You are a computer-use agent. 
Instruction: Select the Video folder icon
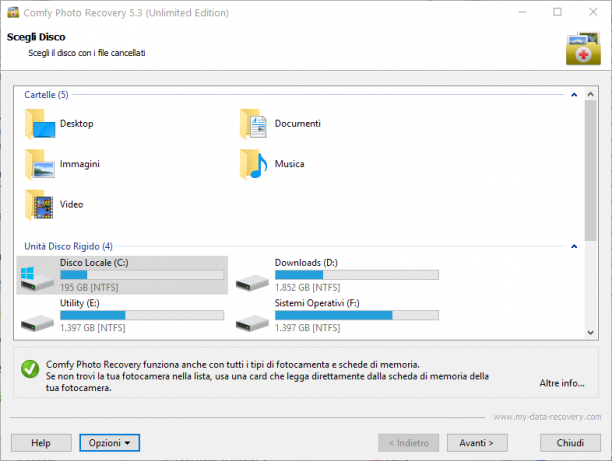coord(39,205)
